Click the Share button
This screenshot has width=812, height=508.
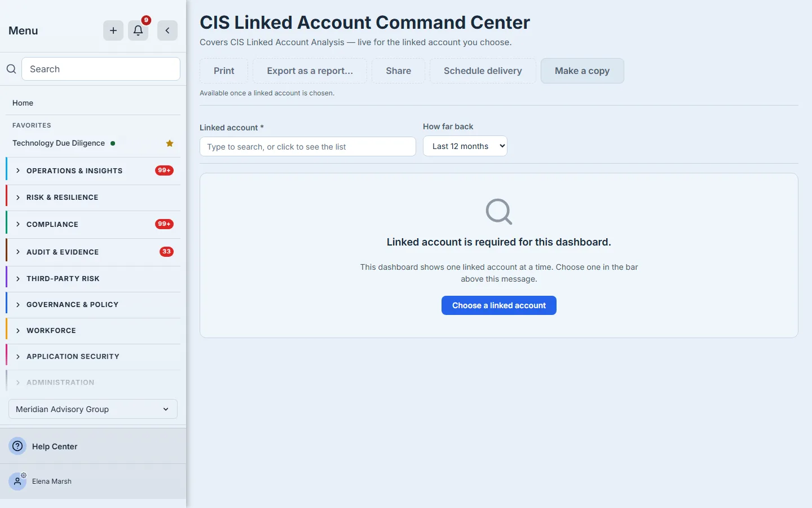[x=398, y=71]
